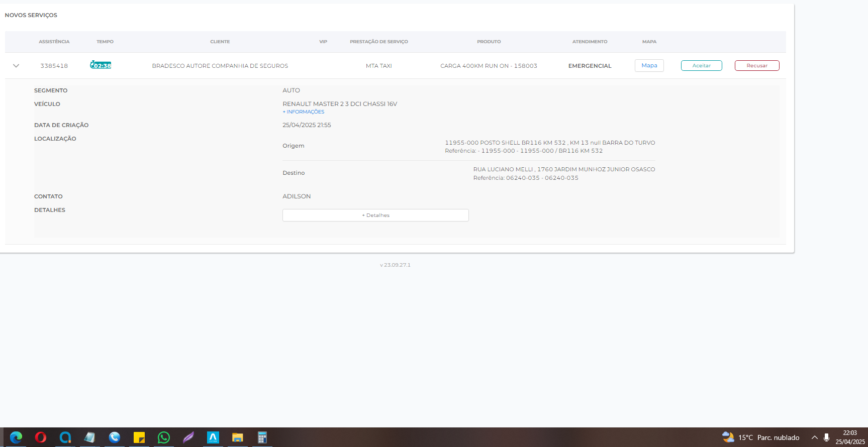Expand vehicle + INFORMAÇÕES link
The height and width of the screenshot is (447, 868).
pos(304,112)
